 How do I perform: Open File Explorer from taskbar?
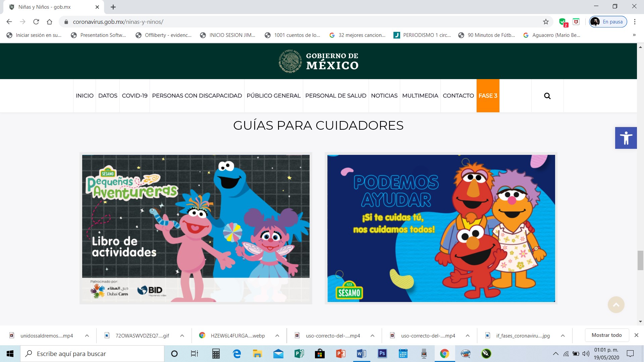[x=257, y=354]
